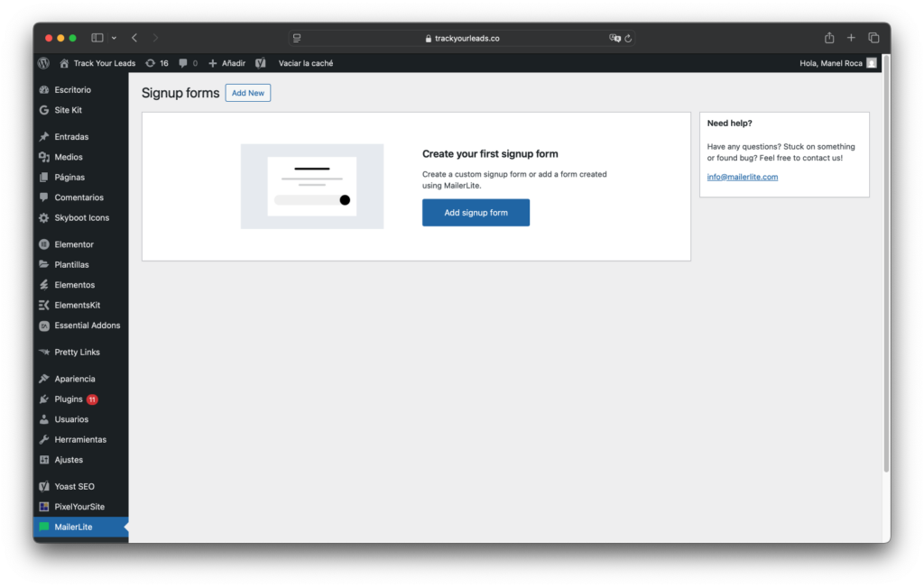The image size is (924, 587).
Task: Click the ElementsKit logo icon
Action: pos(44,305)
